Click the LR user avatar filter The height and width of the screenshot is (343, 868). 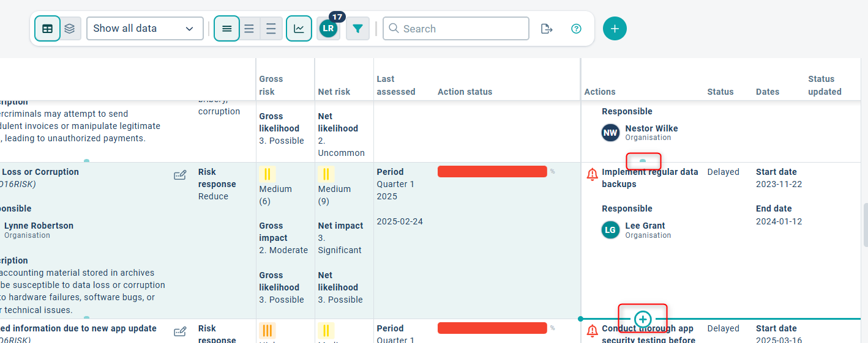coord(328,29)
